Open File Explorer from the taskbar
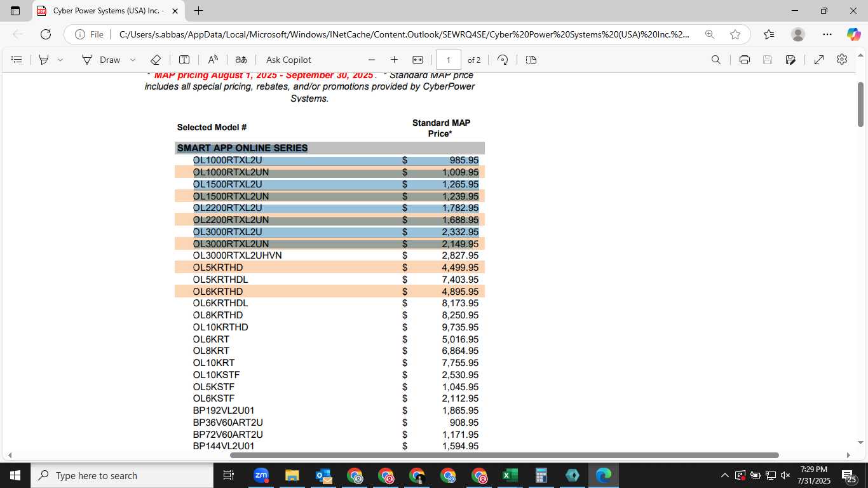The height and width of the screenshot is (488, 868). 292,475
